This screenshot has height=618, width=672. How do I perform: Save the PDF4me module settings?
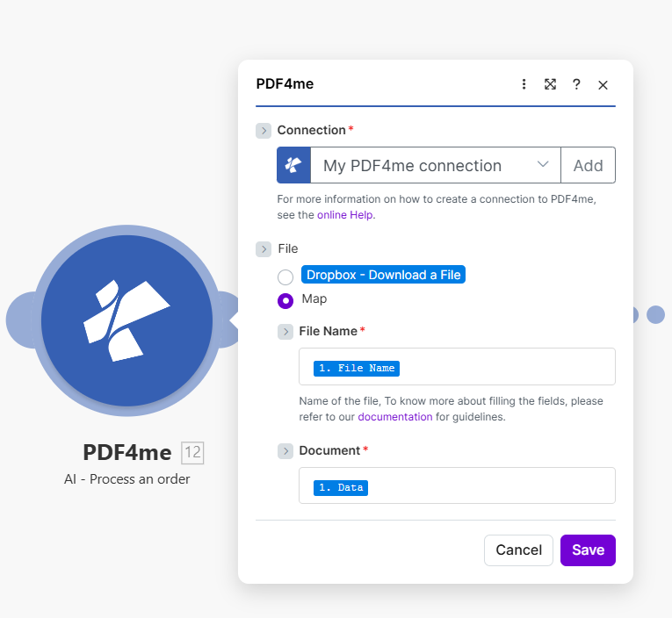click(588, 550)
